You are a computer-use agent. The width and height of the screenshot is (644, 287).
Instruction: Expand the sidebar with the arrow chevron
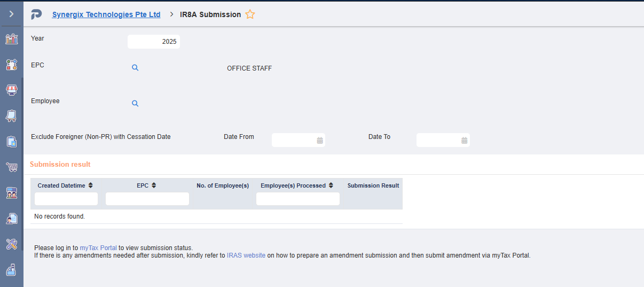[x=11, y=14]
